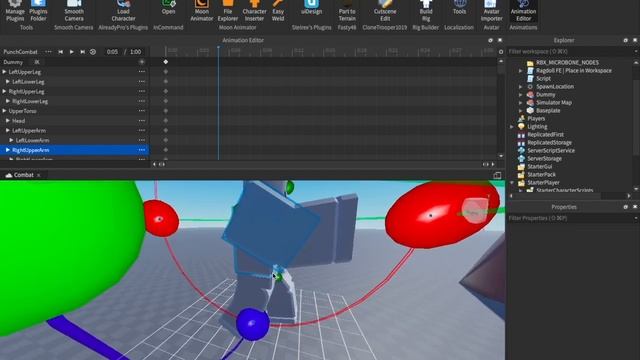
Task: Toggle the Animation Editor toolbar button
Action: tap(523, 11)
